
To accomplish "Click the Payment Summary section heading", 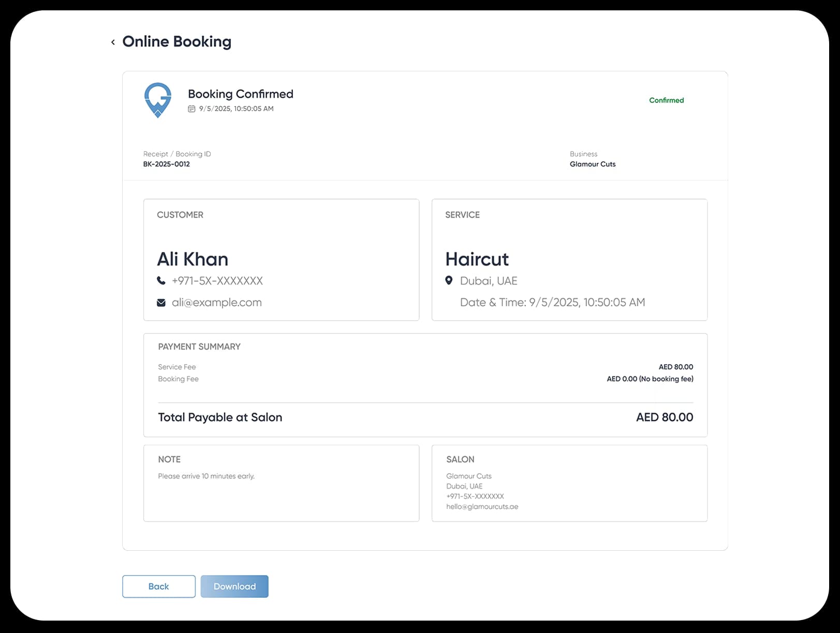I will click(x=199, y=346).
